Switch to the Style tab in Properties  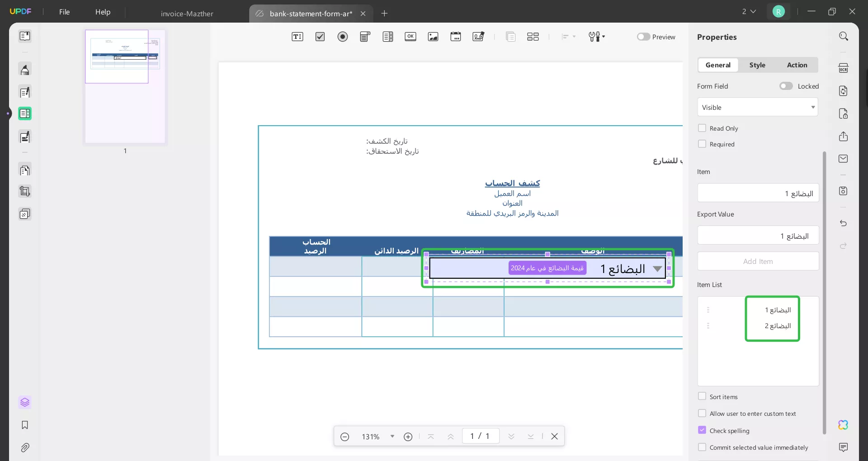758,65
